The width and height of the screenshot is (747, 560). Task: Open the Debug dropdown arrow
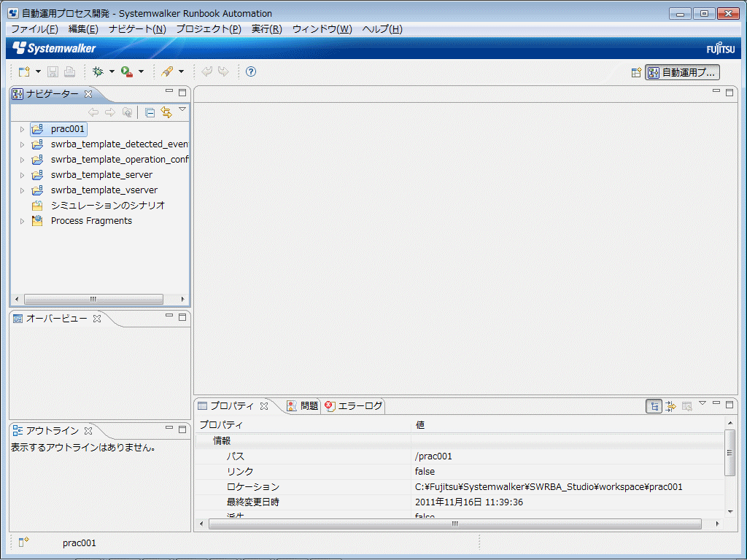[112, 72]
